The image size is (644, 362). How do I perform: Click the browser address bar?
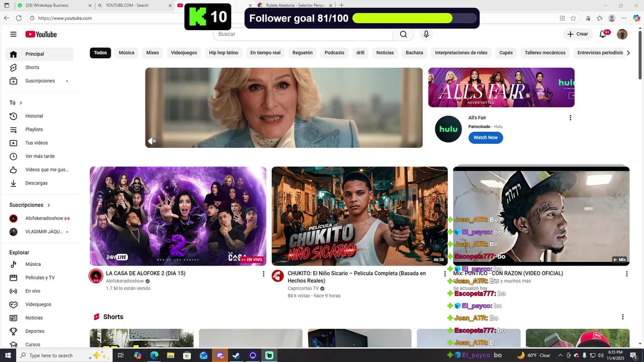coord(292,18)
